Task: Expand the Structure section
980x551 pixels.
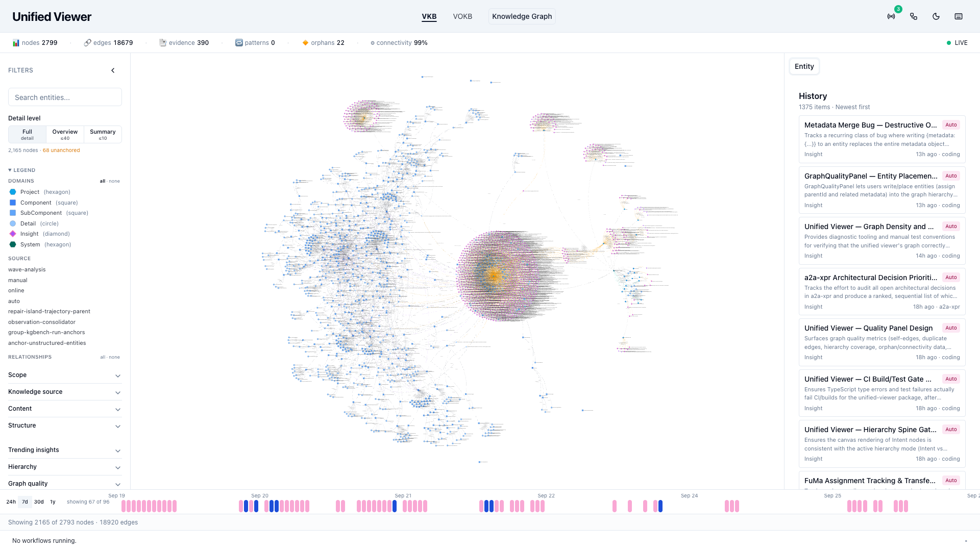Action: (x=65, y=425)
